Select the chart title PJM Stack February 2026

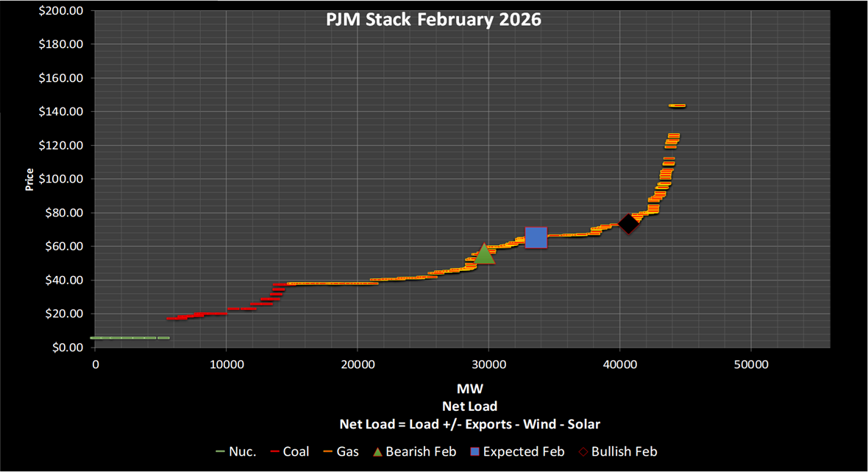point(433,20)
